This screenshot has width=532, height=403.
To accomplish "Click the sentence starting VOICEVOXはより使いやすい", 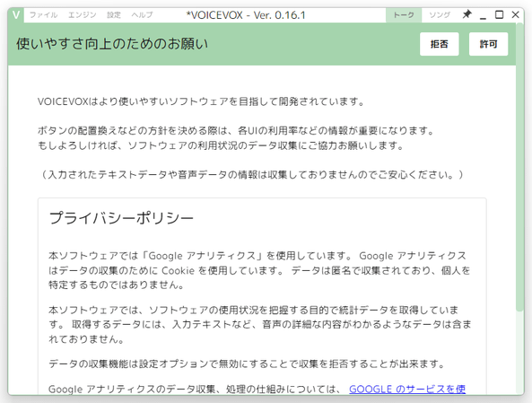I will tap(201, 101).
